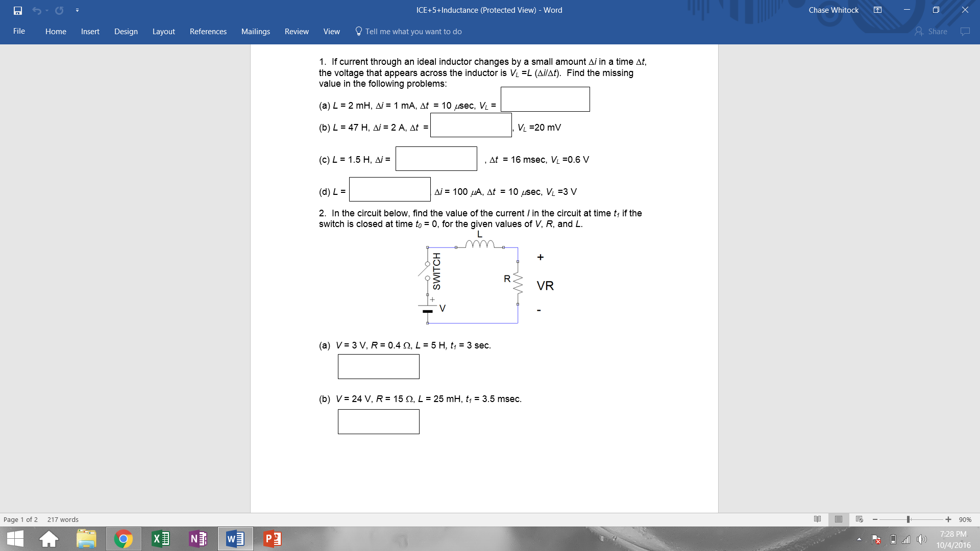Select Print Layout view icon
980x551 pixels.
coord(838,519)
